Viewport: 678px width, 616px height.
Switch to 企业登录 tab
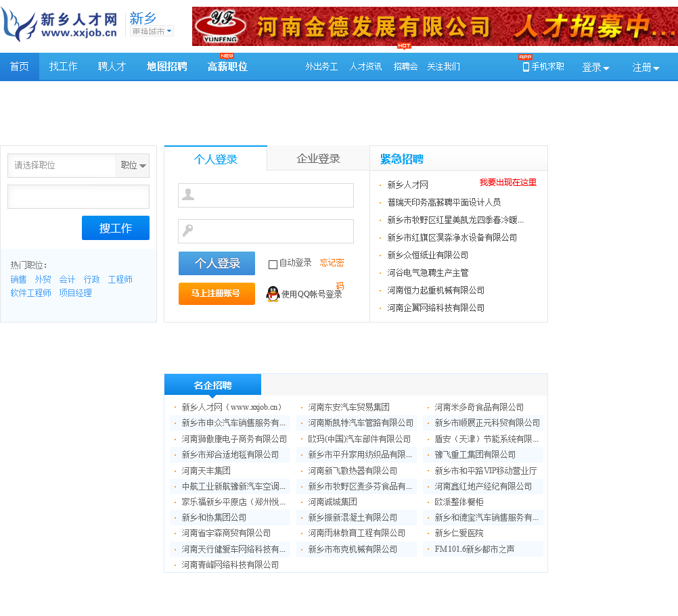(318, 158)
